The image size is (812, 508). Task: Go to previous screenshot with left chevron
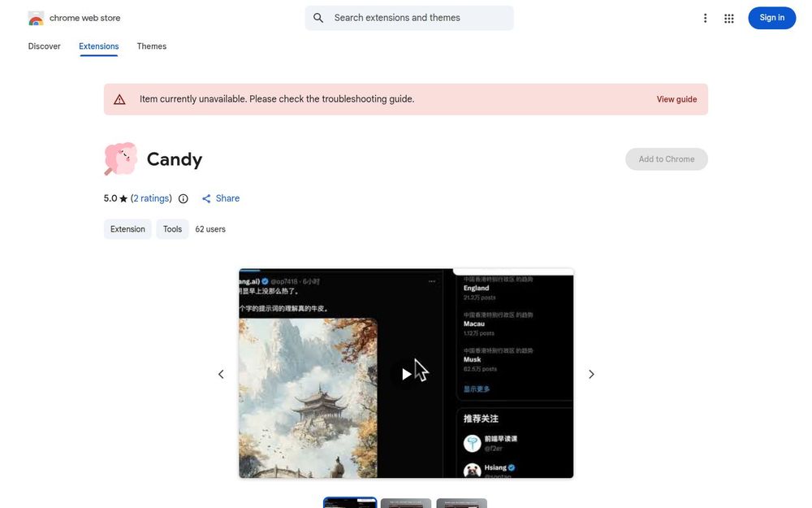pos(221,374)
